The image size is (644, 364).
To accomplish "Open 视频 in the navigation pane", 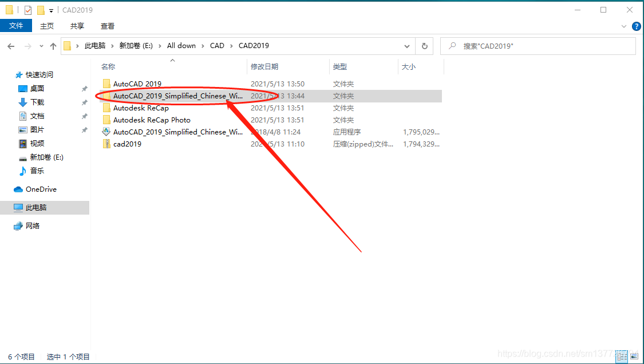I will 37,144.
